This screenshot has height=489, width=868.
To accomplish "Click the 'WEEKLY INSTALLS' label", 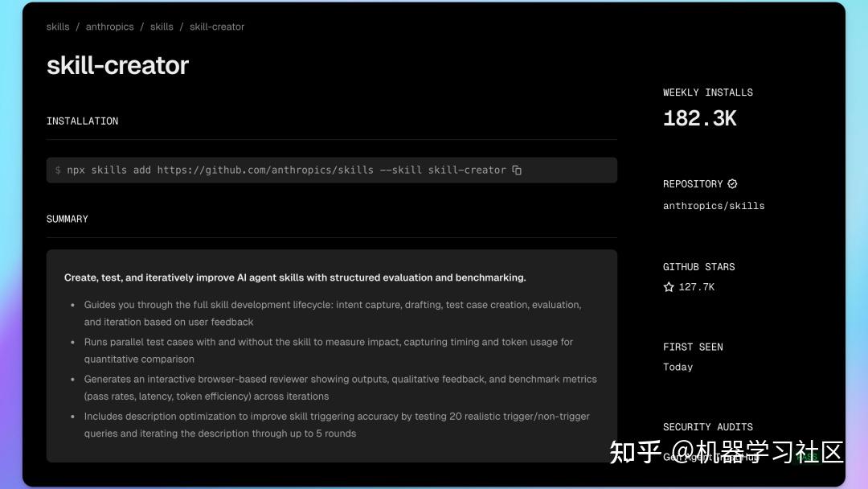I will pos(708,92).
